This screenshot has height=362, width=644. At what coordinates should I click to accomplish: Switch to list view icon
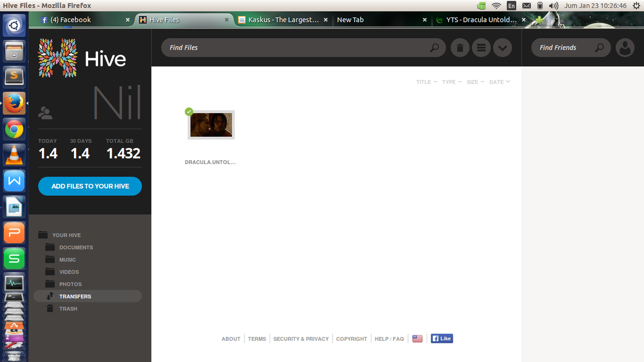tap(481, 48)
